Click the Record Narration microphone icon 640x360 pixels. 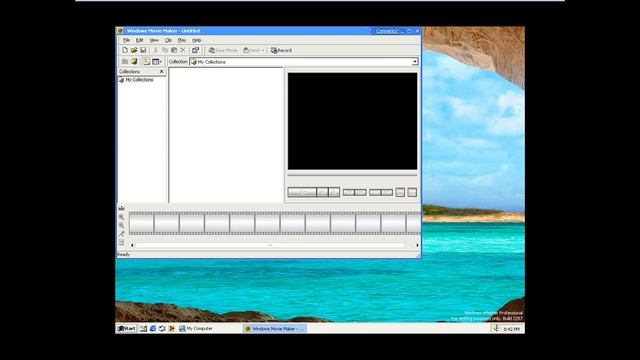click(122, 234)
